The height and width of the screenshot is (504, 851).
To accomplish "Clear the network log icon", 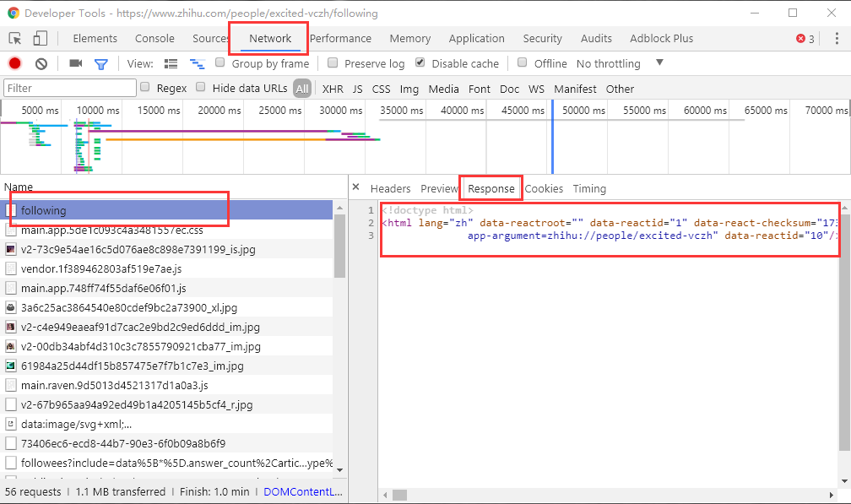I will point(41,64).
